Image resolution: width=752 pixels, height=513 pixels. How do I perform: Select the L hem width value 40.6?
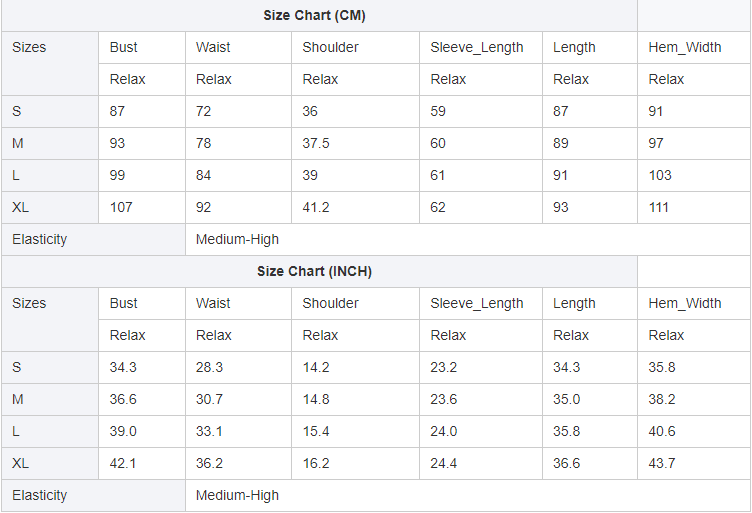[x=662, y=431]
